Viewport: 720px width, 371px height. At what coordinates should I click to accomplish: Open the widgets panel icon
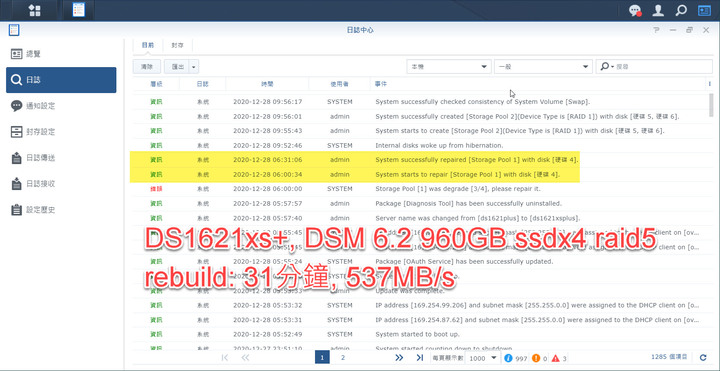click(x=704, y=11)
